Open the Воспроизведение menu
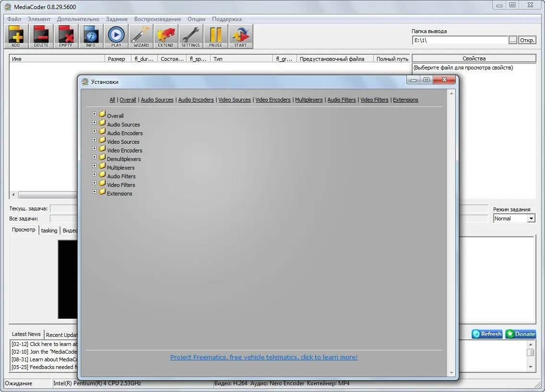 tap(157, 19)
